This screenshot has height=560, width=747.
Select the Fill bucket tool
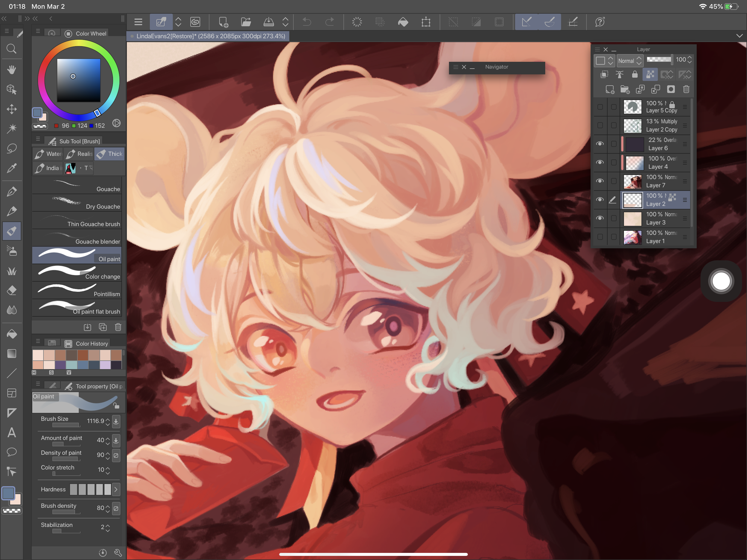point(11,334)
